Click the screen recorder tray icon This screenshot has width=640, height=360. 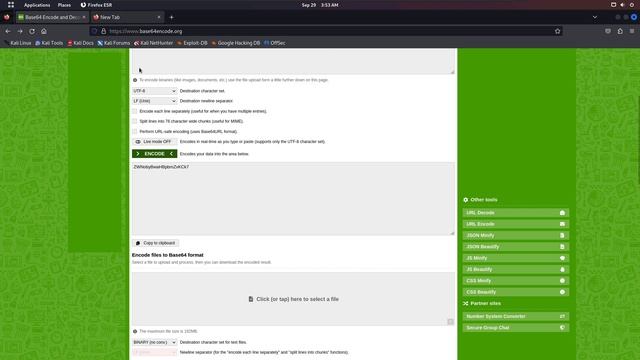tap(613, 5)
